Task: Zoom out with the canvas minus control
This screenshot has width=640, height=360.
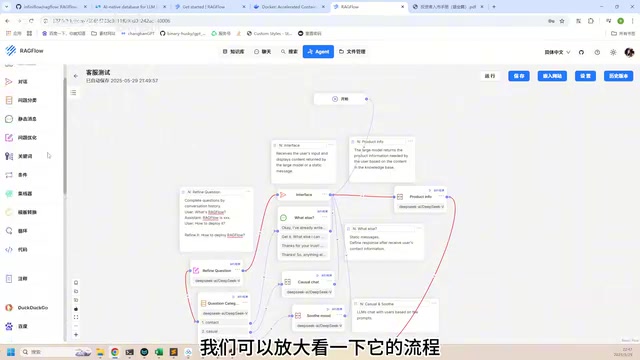Action: 76,326
